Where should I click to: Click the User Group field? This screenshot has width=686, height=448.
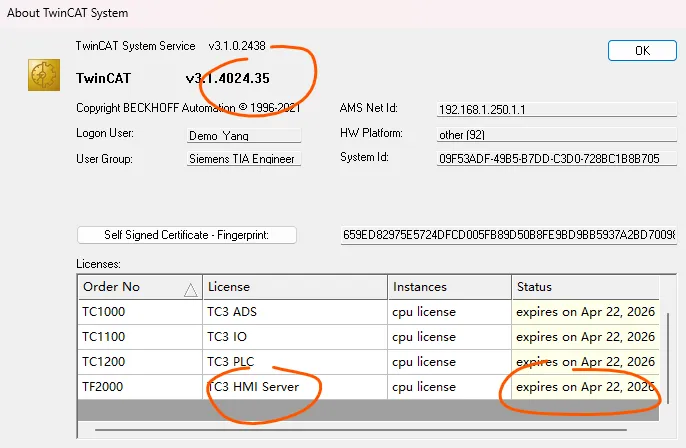(x=244, y=158)
